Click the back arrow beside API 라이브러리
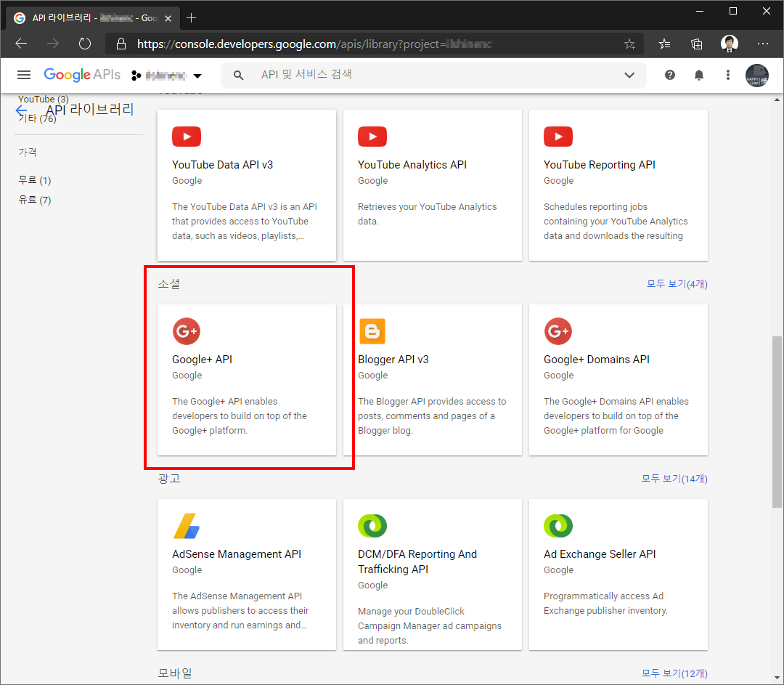Viewport: 784px width, 685px height. 21,110
